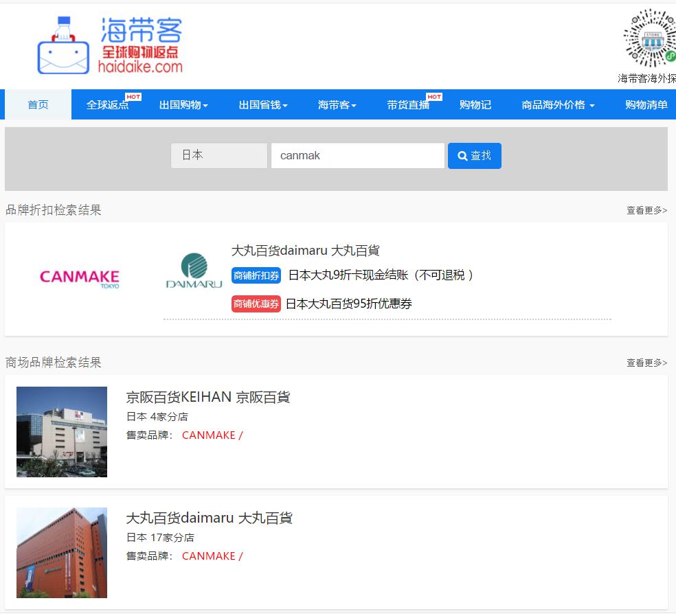Click the Haidaike logo at top left
Screen dimensions: 676x616
tap(110, 43)
